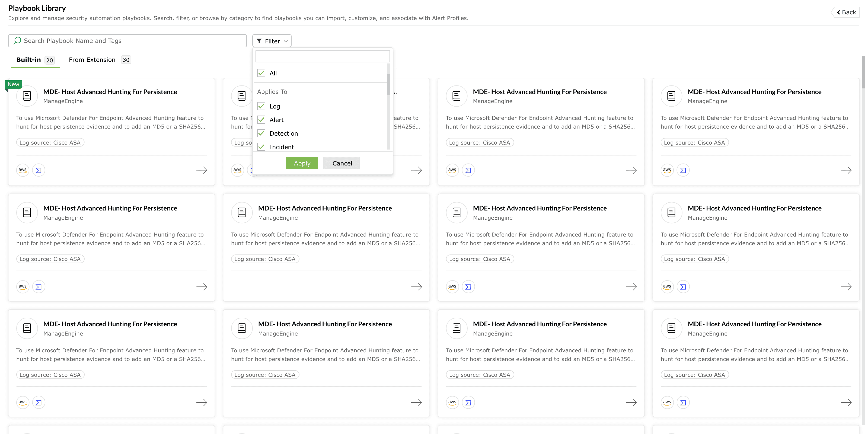This screenshot has height=434, width=868.
Task: Click the funnel icon on the Filter button
Action: [259, 41]
